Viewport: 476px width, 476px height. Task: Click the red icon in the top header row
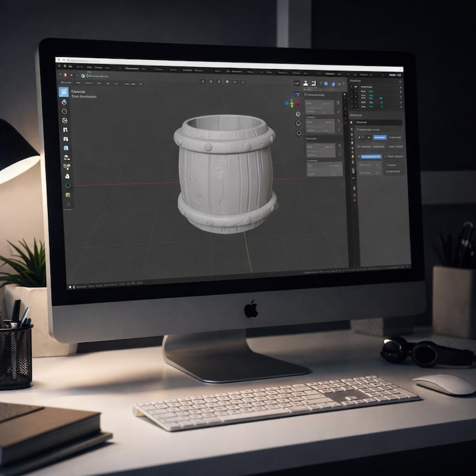click(65, 75)
